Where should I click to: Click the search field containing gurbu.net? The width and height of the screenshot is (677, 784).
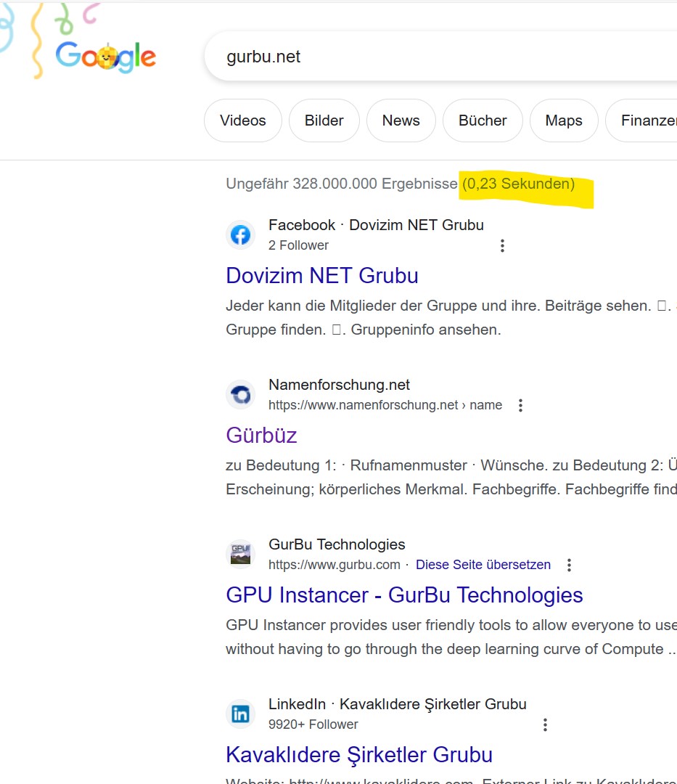coord(440,56)
